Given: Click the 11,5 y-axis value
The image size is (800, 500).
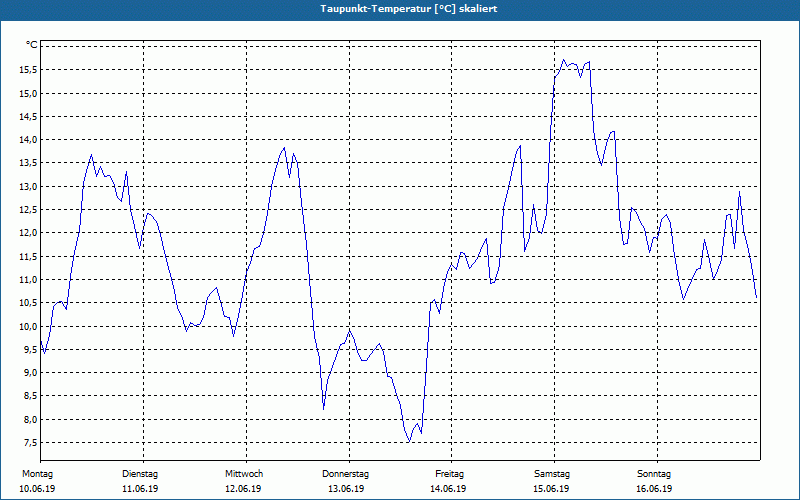Looking at the screenshot, I should point(28,257).
